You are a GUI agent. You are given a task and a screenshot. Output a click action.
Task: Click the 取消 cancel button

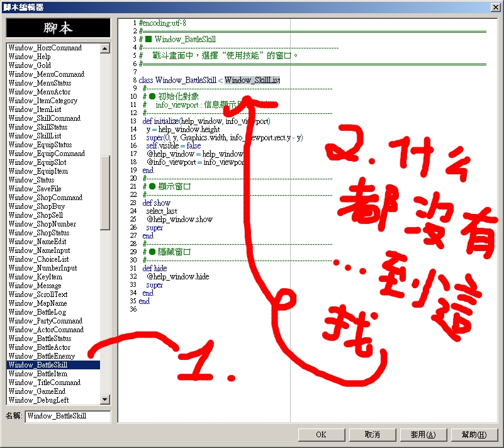372,435
